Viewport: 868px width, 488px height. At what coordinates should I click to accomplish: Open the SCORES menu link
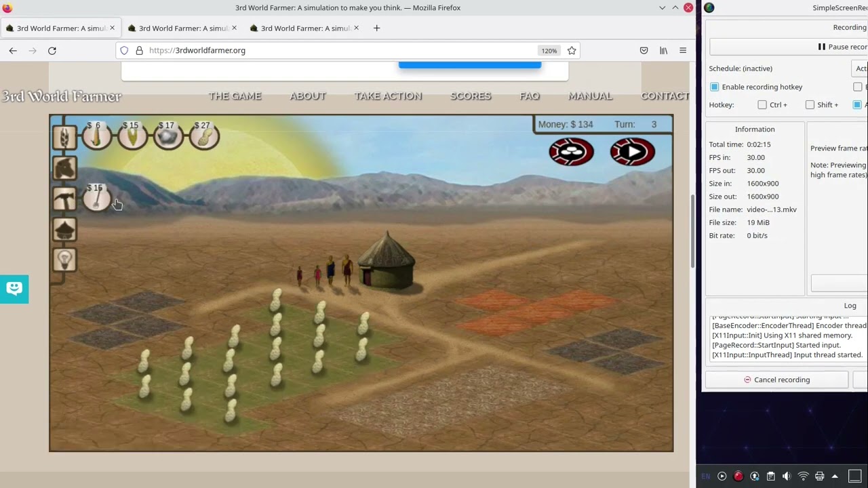click(471, 96)
